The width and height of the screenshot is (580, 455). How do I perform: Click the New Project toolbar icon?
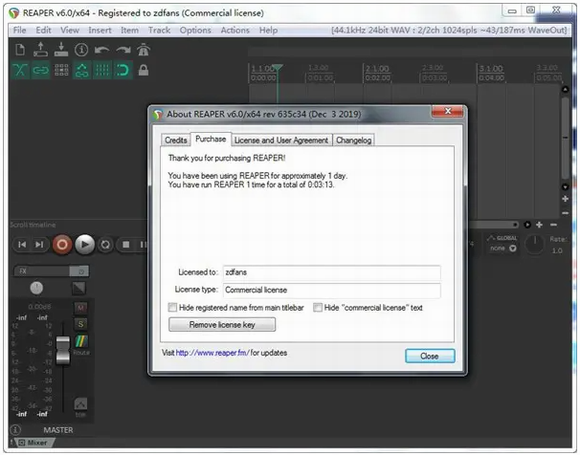20,50
